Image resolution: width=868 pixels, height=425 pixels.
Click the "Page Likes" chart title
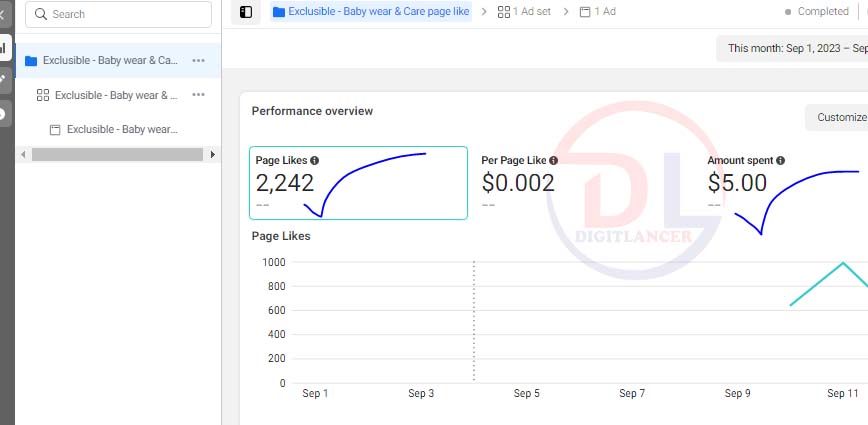pyautogui.click(x=281, y=236)
